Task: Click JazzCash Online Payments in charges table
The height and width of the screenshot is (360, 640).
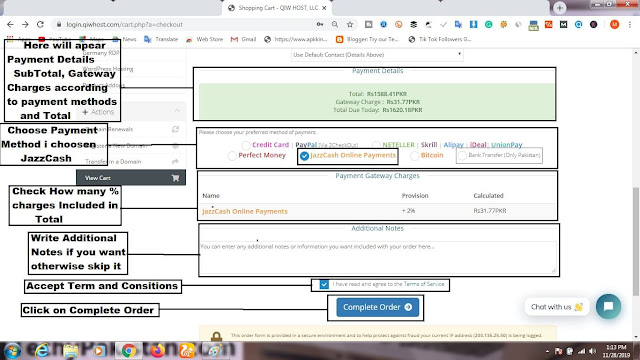Action: 245,211
